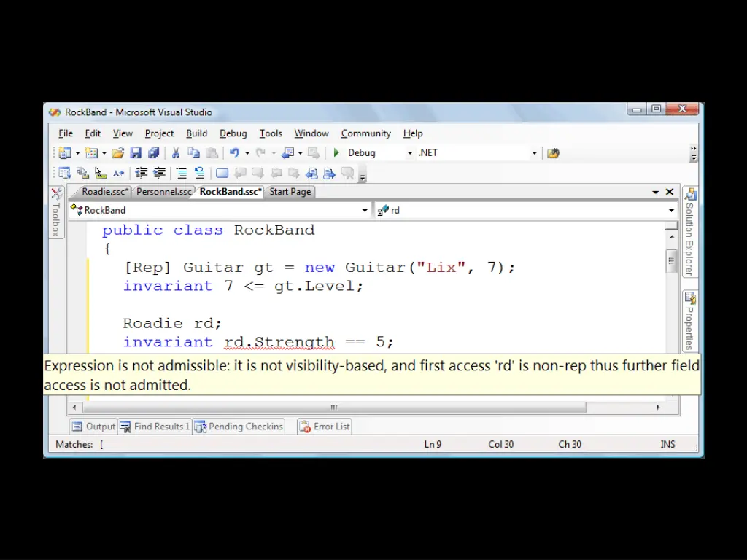The width and height of the screenshot is (747, 560).
Task: Open the Project menu
Action: pos(159,133)
